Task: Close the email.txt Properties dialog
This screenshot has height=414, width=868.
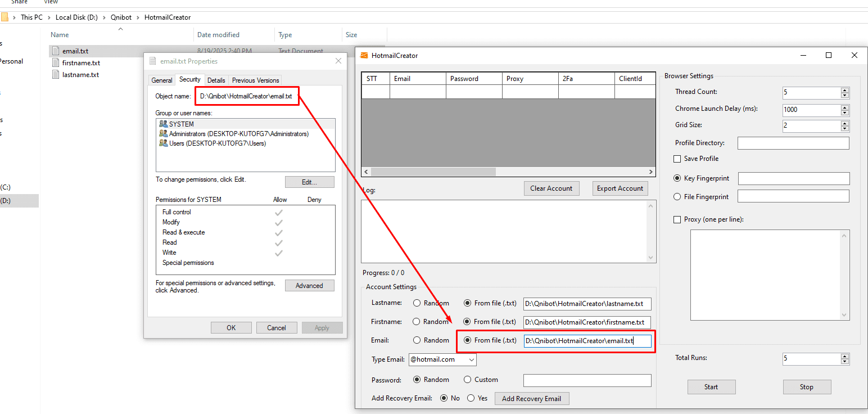Action: [338, 61]
